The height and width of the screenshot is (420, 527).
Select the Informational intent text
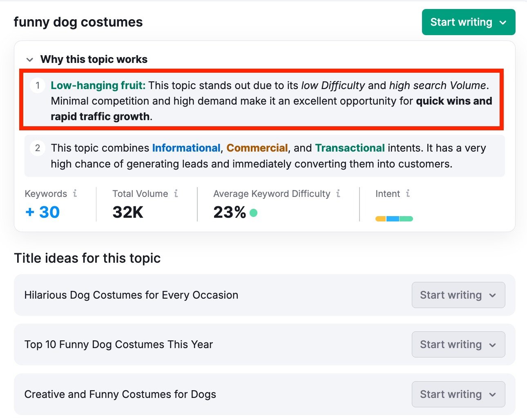(x=186, y=148)
